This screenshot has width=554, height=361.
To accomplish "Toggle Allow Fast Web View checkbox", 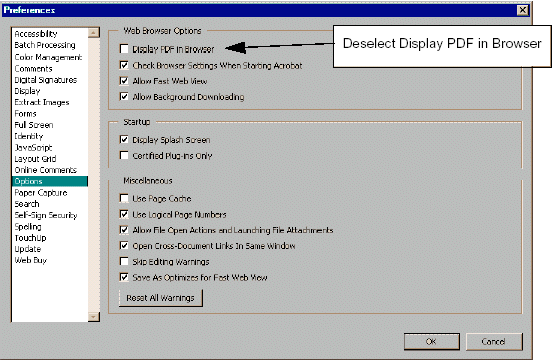I will [x=124, y=81].
